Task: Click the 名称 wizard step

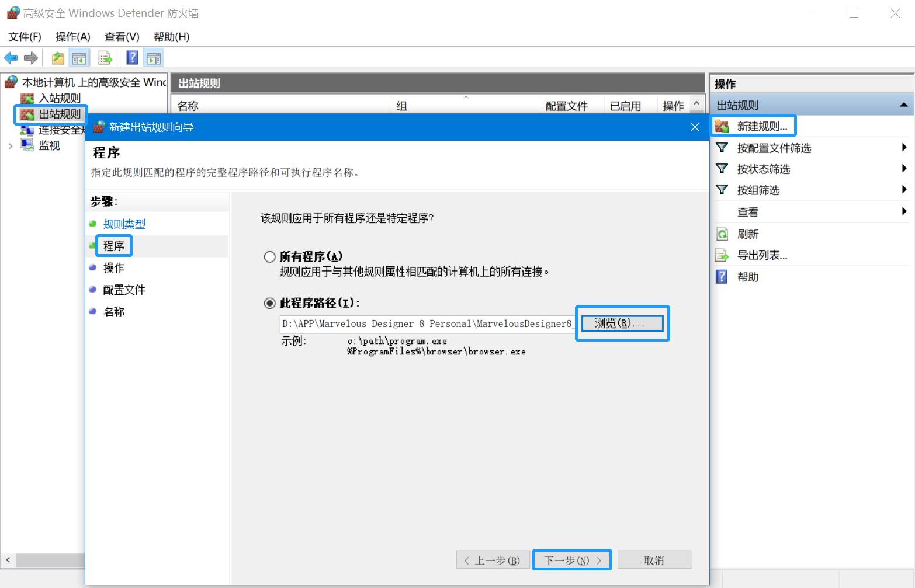Action: click(114, 311)
